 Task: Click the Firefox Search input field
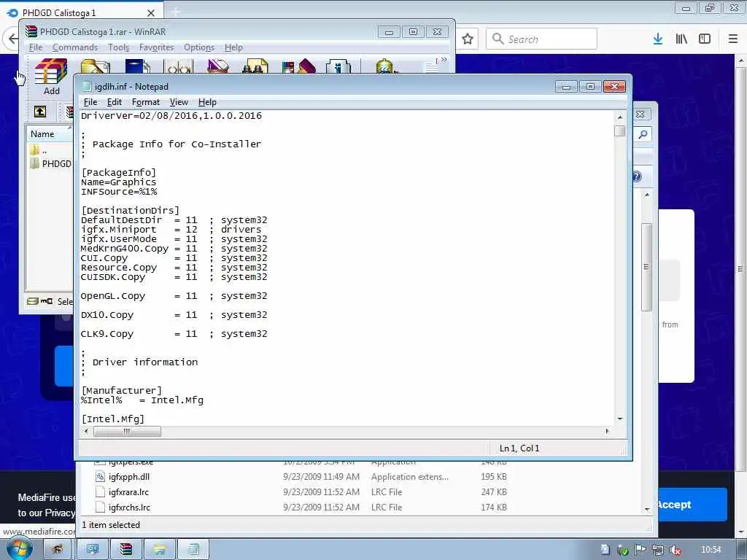click(542, 39)
